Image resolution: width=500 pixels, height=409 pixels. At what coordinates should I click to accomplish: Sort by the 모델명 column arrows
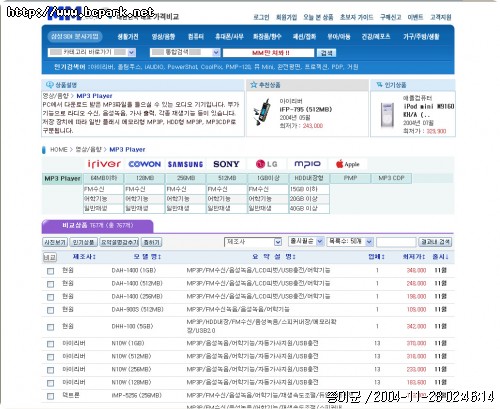[x=160, y=257]
